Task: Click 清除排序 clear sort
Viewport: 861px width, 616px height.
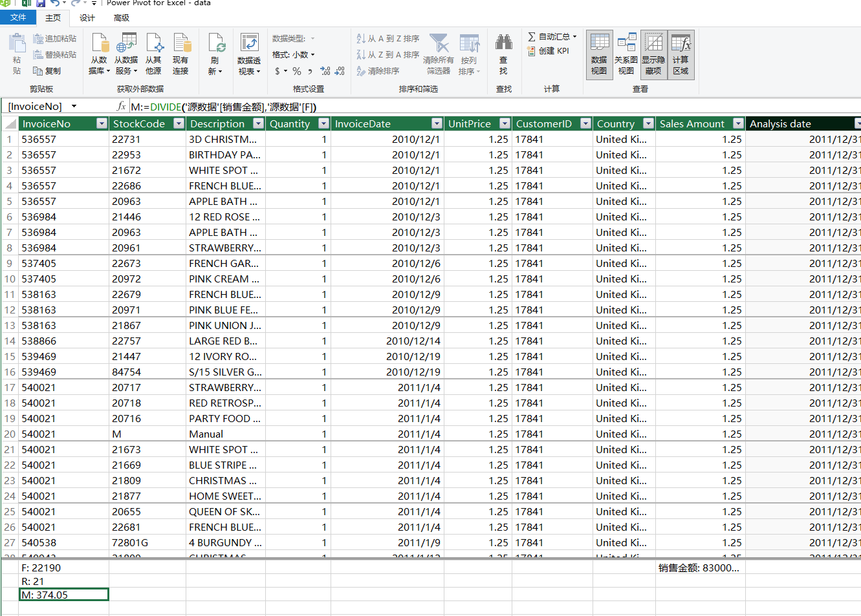Action: pos(378,71)
